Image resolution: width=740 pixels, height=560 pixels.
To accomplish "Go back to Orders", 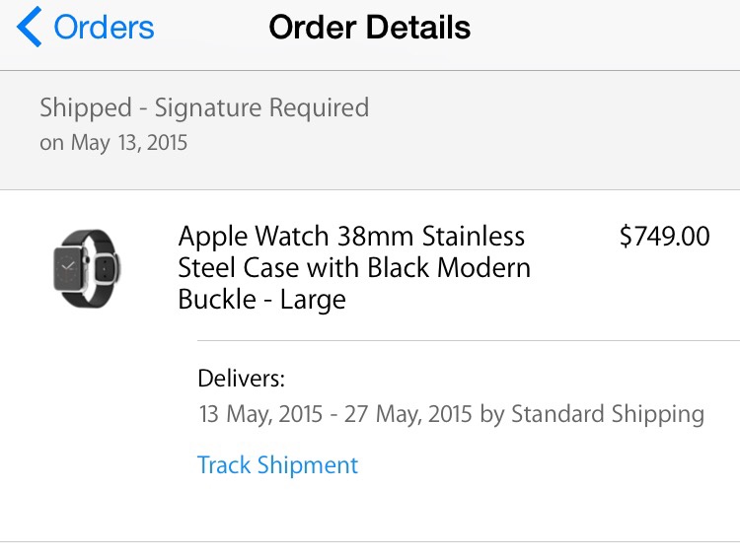I will (104, 28).
